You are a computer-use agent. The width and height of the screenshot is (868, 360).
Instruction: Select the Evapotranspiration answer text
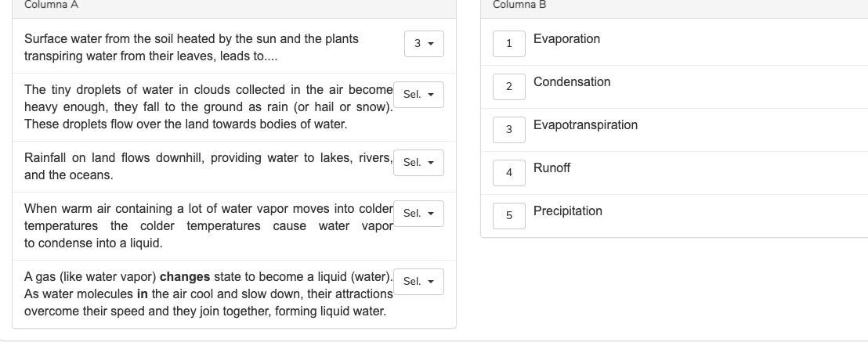coord(585,125)
